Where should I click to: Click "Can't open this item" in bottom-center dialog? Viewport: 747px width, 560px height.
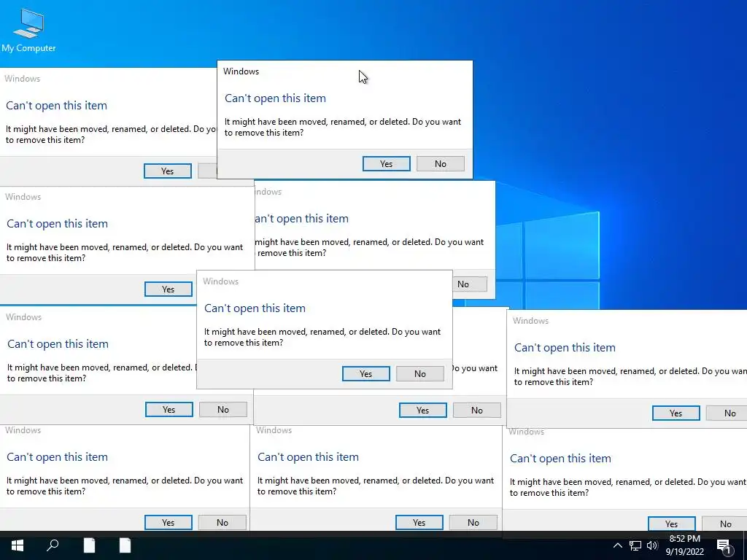coord(309,457)
